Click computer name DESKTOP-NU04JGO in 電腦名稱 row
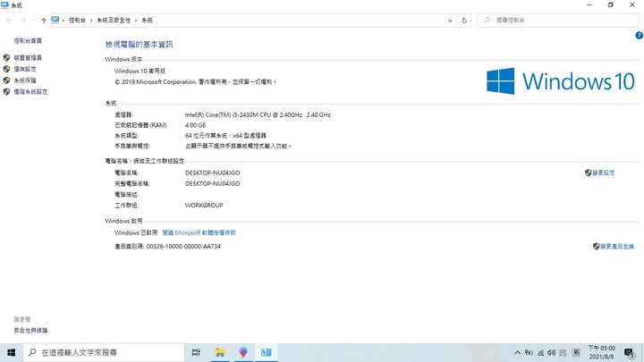 212,173
